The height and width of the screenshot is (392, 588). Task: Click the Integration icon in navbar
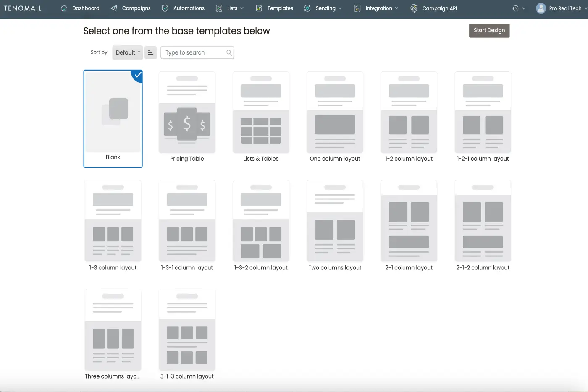point(357,8)
